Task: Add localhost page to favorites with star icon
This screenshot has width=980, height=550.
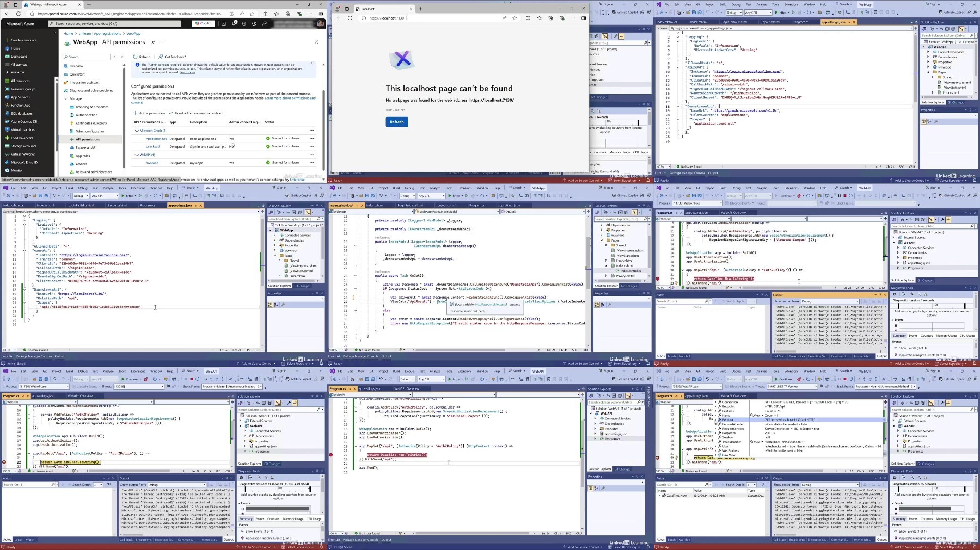Action: (514, 18)
